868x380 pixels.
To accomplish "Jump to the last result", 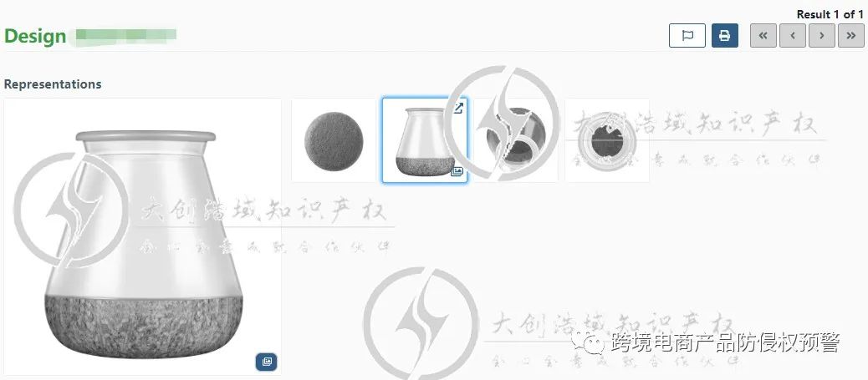I will click(x=850, y=36).
